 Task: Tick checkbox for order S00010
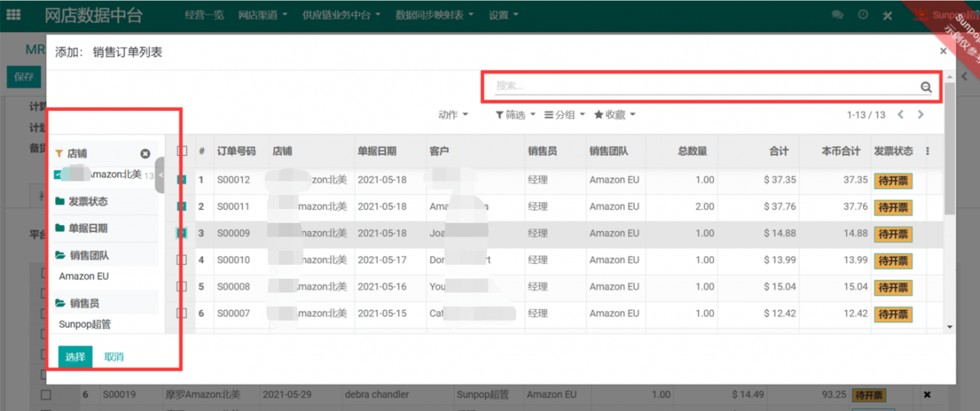tap(182, 260)
